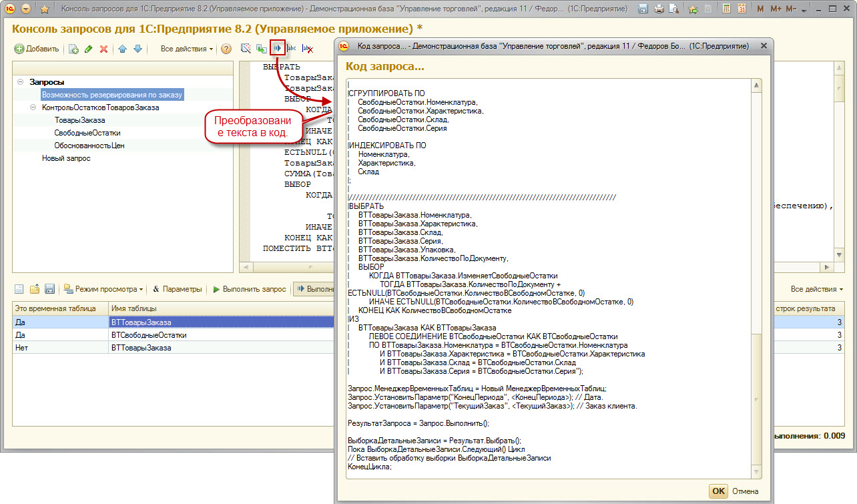
Task: Click the code dialog scrollbar down arrow
Action: [x=757, y=472]
